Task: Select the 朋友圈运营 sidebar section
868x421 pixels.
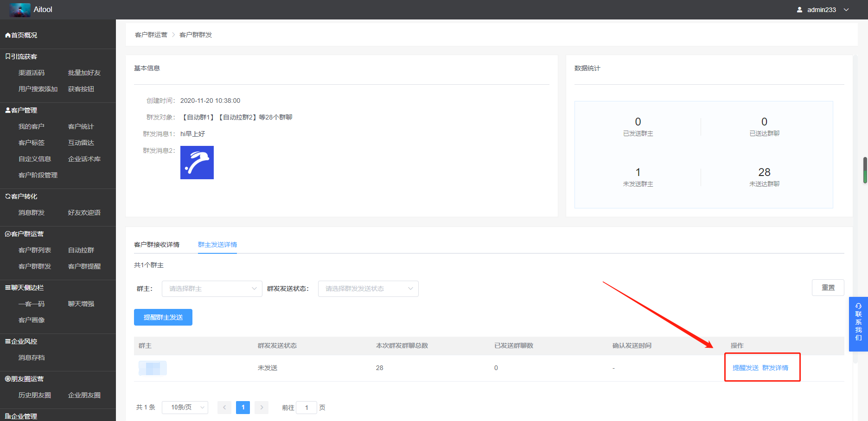Action: tap(25, 379)
